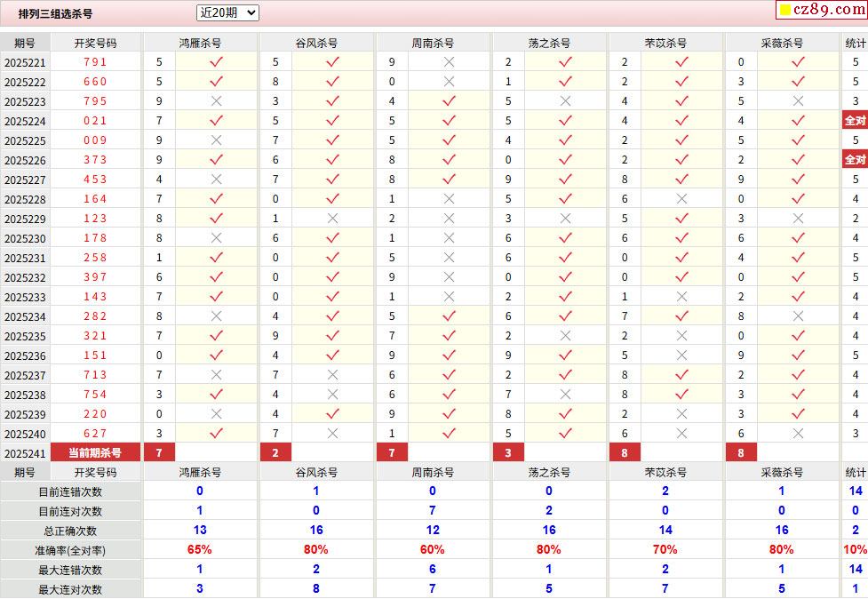Click the 鸿雁杀号 cross mark in row 2025223
Viewport: 868px width, 599px height.
[217, 101]
